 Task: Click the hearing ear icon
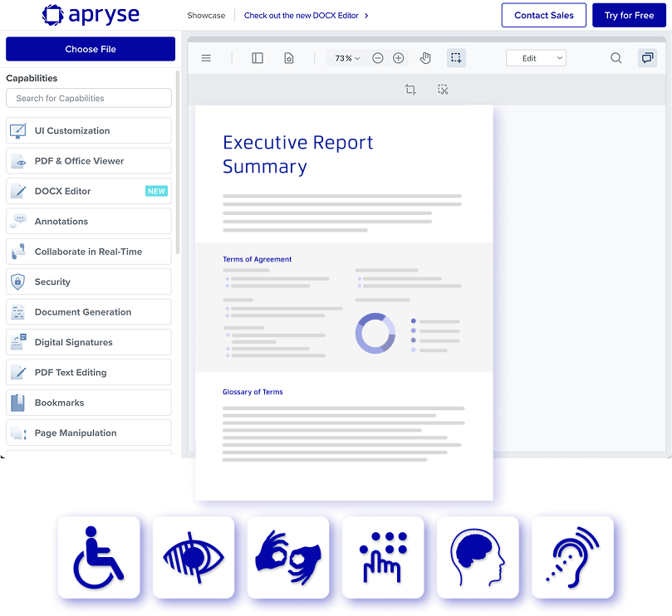pyautogui.click(x=572, y=557)
